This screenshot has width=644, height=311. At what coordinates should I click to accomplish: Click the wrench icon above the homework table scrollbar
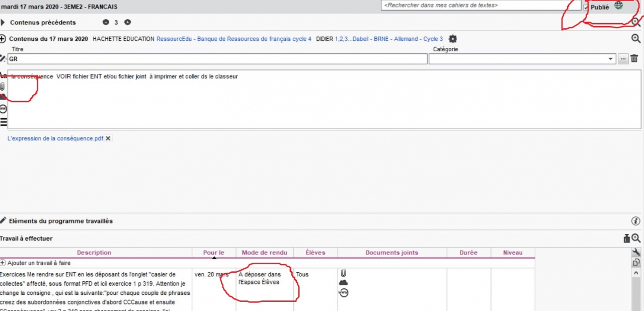636,252
